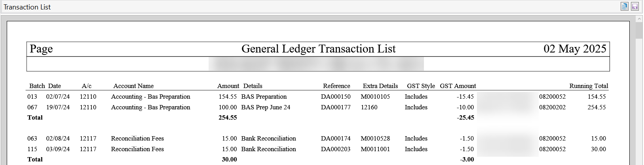
Task: Click the report date 02 May 2025
Action: coord(575,49)
